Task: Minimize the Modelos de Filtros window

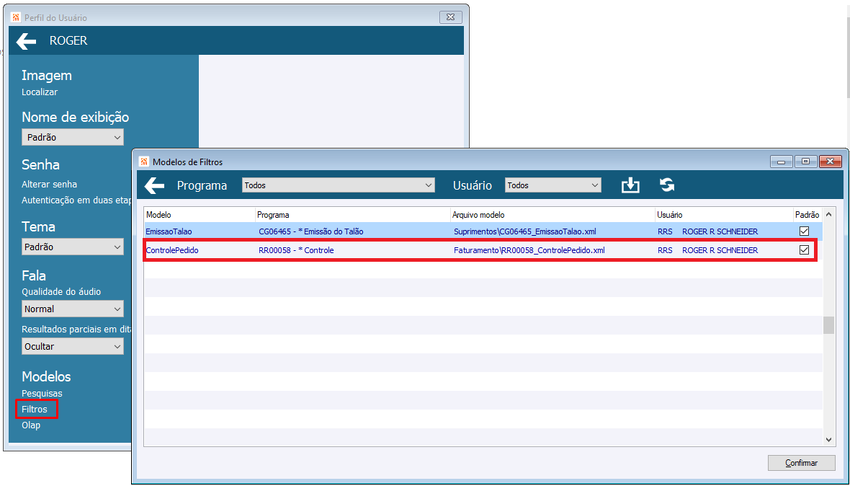Action: pos(781,161)
